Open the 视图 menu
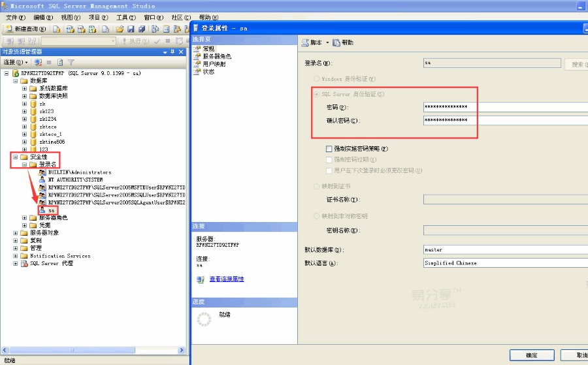The width and height of the screenshot is (588, 365). coord(71,17)
